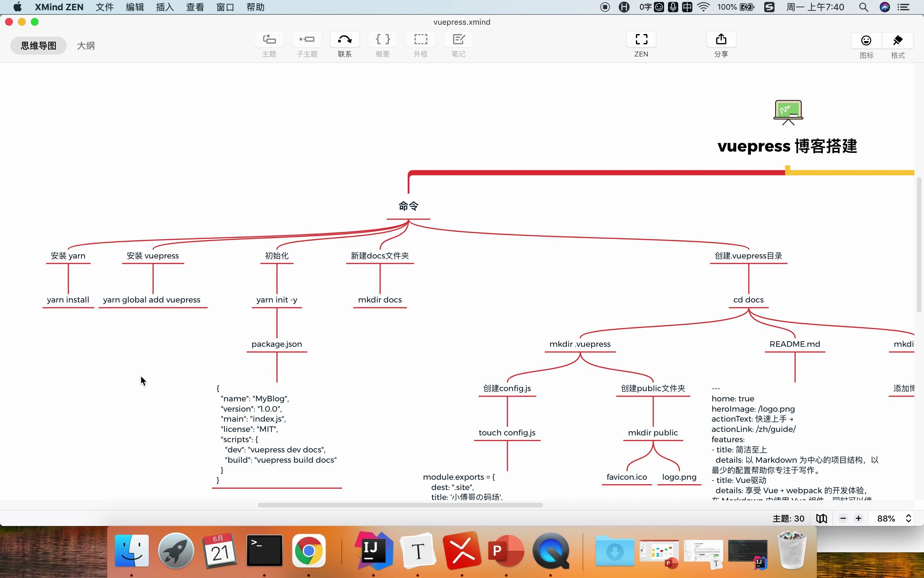Open PowerPoint in the Dock
The height and width of the screenshot is (578, 924).
(506, 550)
